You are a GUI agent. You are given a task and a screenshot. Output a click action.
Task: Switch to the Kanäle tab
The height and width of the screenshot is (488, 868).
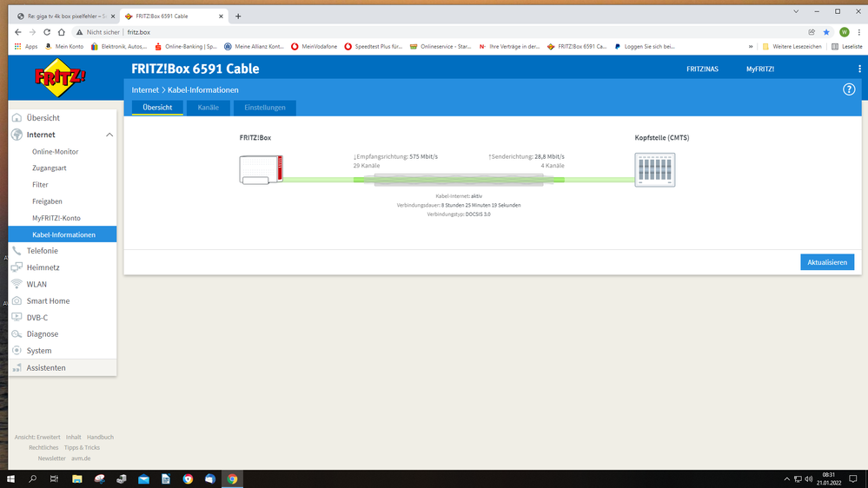point(209,108)
